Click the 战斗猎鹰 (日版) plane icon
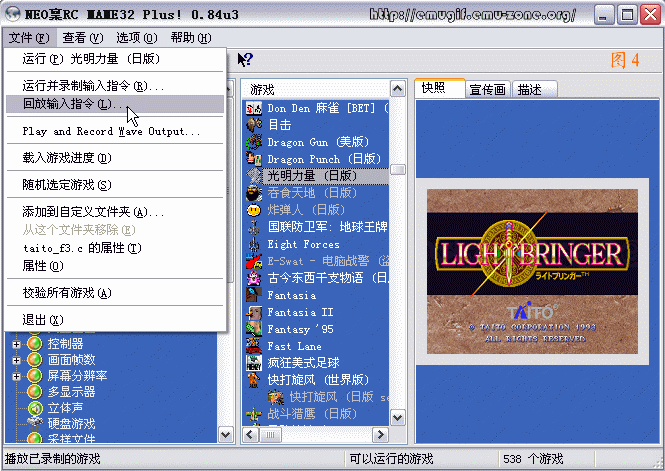Viewport: 665px width, 471px height. tap(254, 414)
